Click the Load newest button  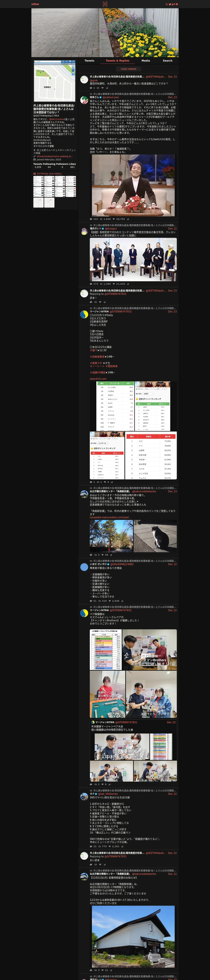pos(128,69)
